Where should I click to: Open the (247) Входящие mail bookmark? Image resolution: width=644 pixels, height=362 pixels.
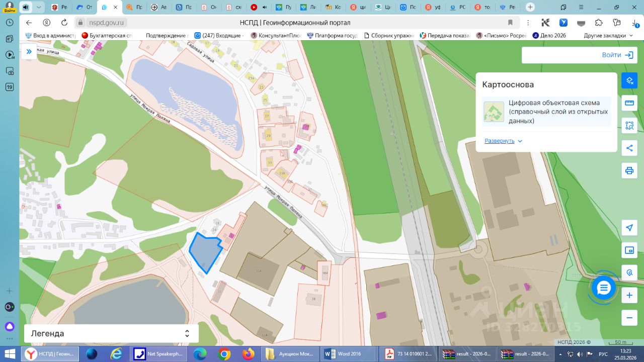pos(219,36)
